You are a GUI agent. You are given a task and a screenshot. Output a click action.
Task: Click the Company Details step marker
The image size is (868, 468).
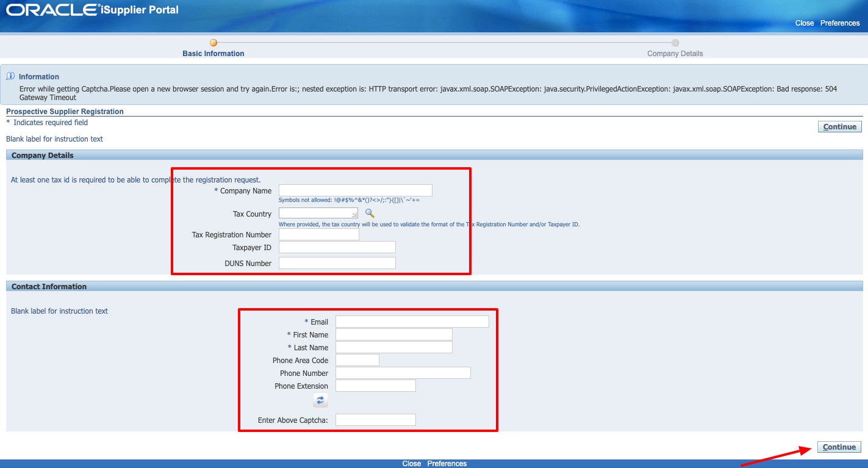[x=675, y=43]
